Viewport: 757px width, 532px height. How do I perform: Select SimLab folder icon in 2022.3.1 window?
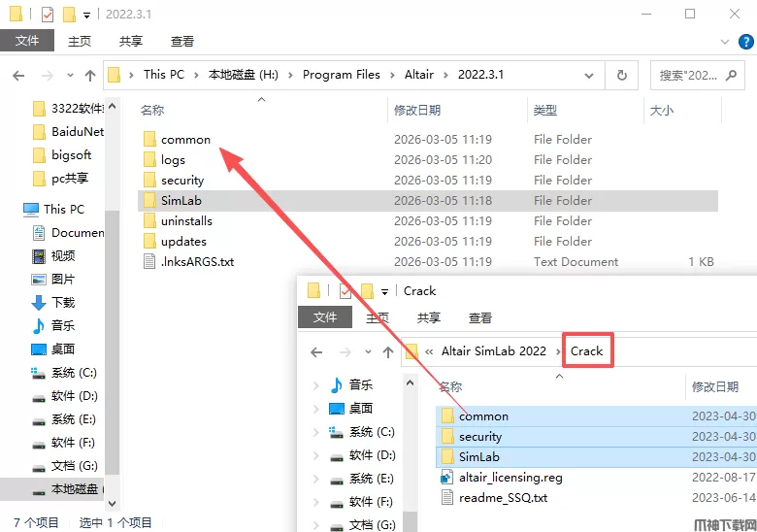coord(149,200)
